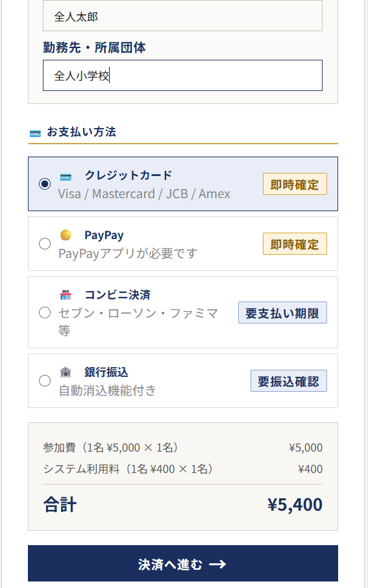
Task: Focus the 勤務先・所属団体 input field
Action: 182,75
